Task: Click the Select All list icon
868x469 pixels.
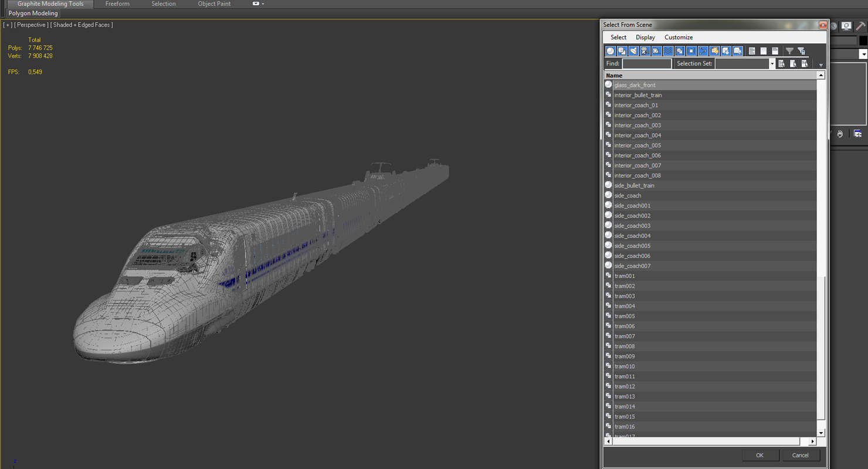Action: 752,51
